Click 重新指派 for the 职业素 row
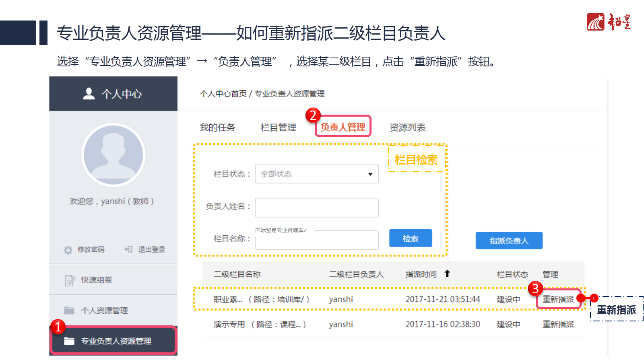Image resolution: width=644 pixels, height=362 pixels. [x=558, y=299]
